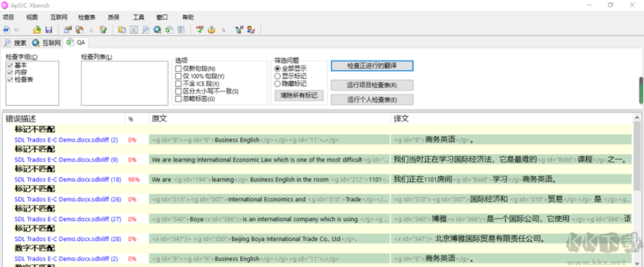
Task: Toggle the 内容 check group checkbox
Action: tap(10, 72)
